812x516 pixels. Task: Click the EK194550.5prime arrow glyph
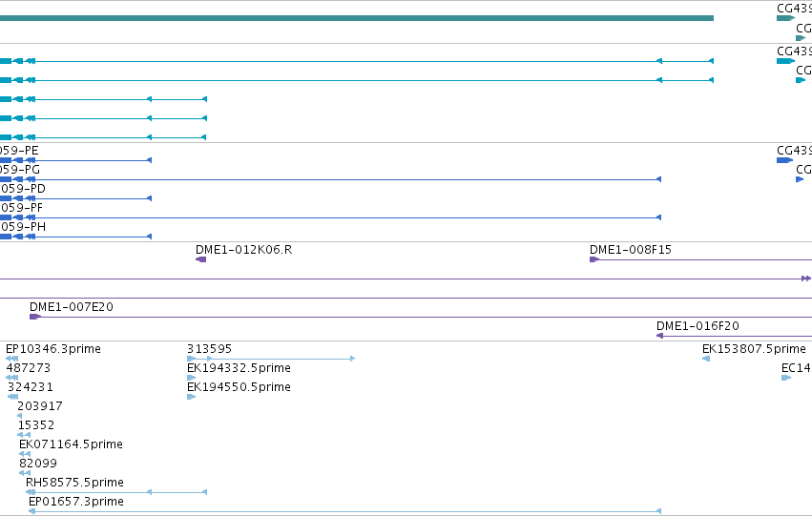[x=191, y=397]
